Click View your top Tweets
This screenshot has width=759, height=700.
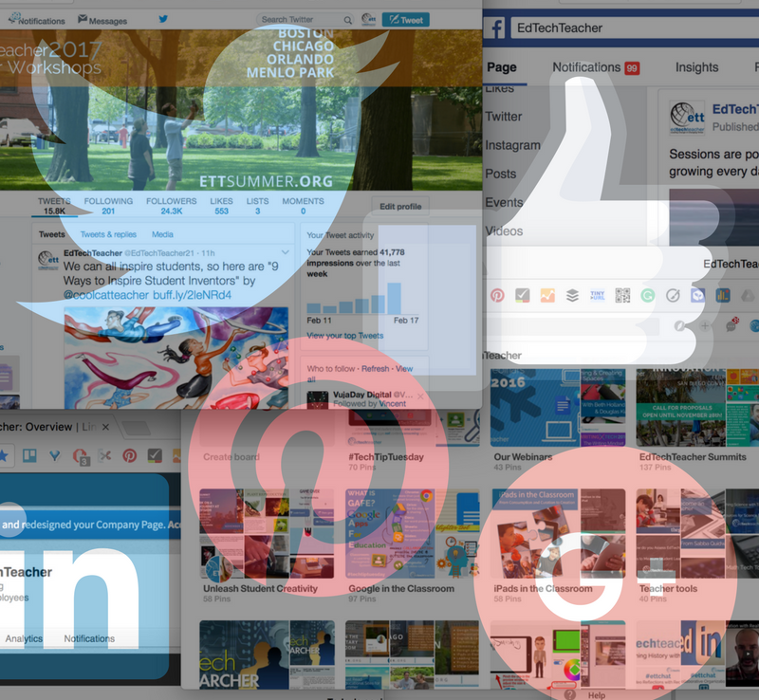(344, 336)
